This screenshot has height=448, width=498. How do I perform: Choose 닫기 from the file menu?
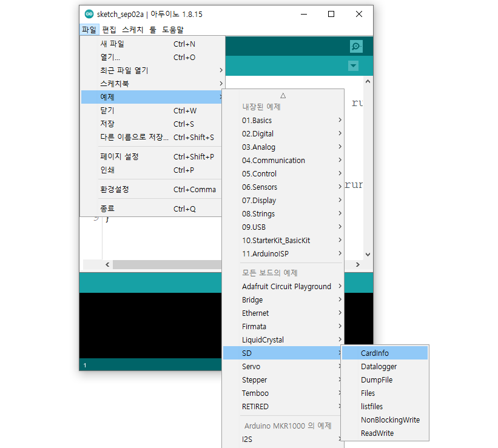152,110
